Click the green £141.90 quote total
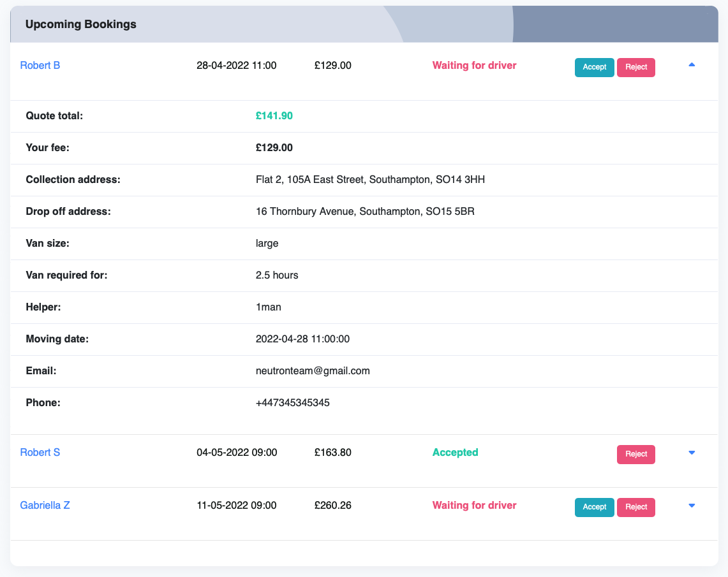This screenshot has height=577, width=728. 274,116
